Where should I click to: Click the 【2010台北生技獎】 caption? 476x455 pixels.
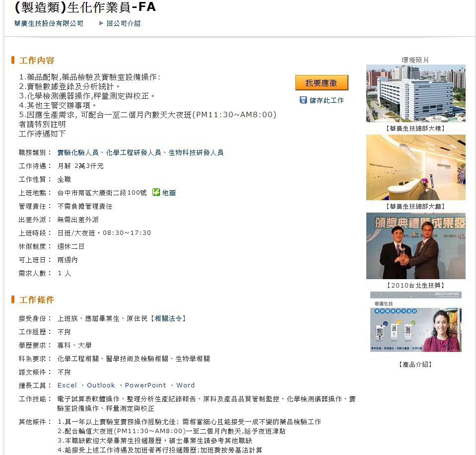(415, 285)
